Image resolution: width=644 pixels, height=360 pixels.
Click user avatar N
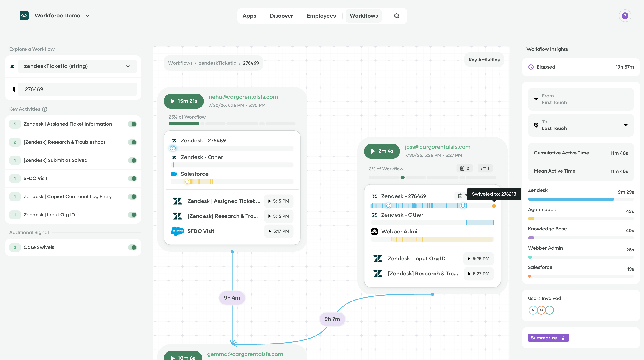click(533, 310)
